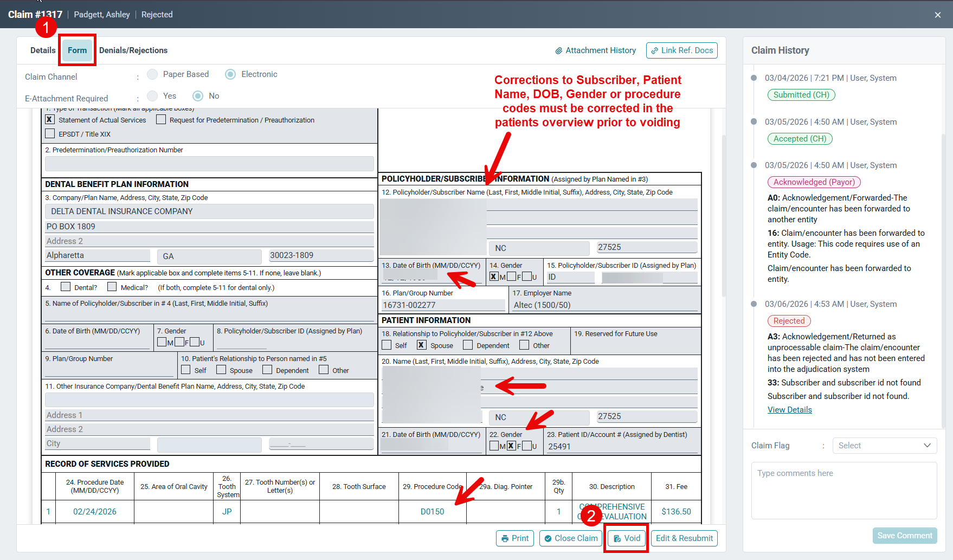The width and height of the screenshot is (953, 560).
Task: Check the Dependent box in item 18
Action: [468, 345]
